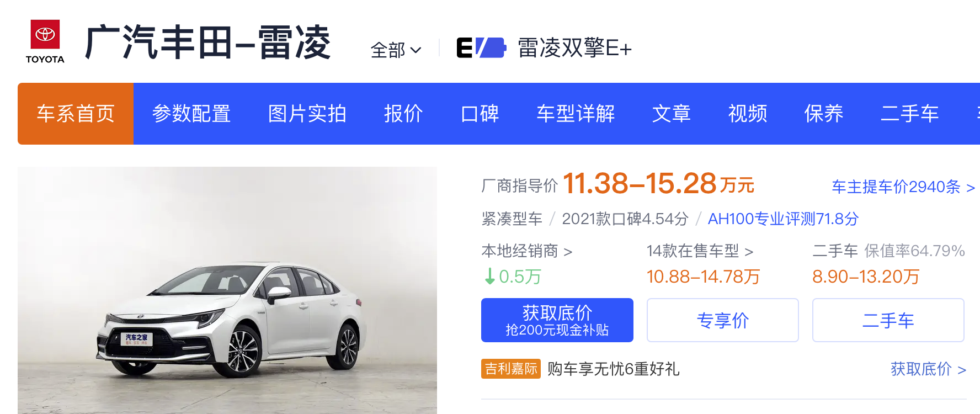Select the 视频 tab

[748, 114]
